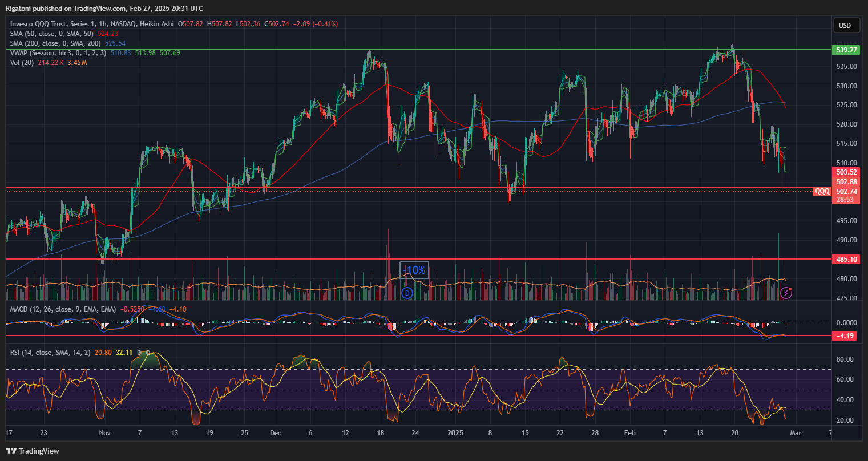Select the VWAP Session indicator legend
868x461 pixels.
click(x=58, y=53)
